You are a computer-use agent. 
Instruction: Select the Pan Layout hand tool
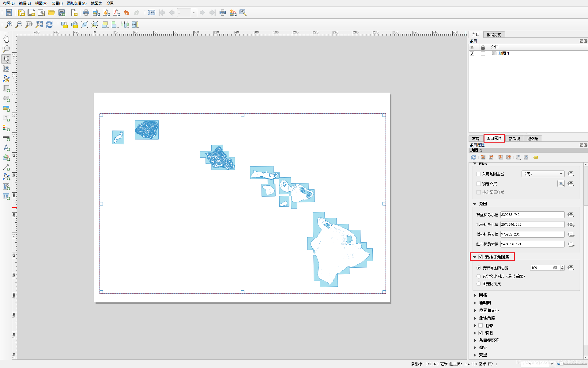coord(6,39)
